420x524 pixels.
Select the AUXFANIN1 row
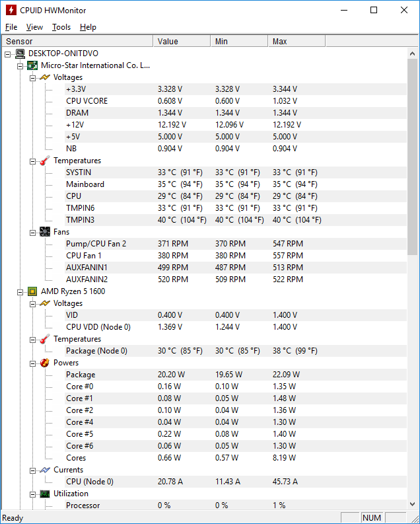pyautogui.click(x=236, y=268)
